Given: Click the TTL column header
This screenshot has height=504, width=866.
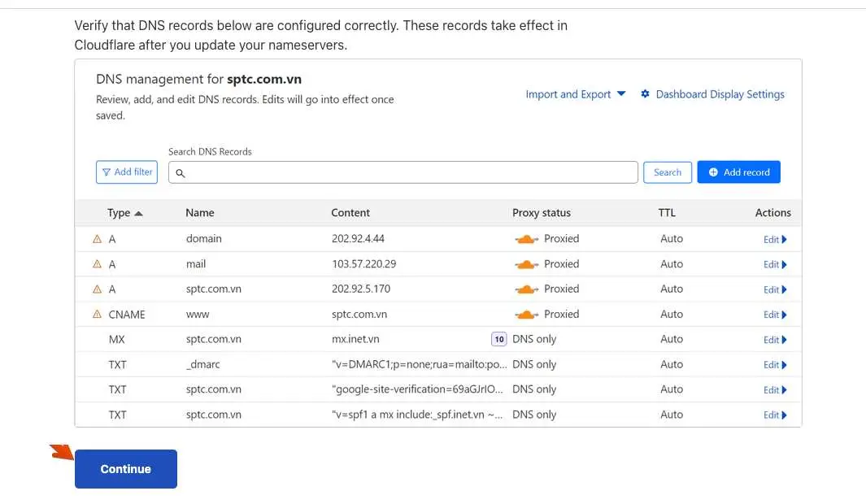Looking at the screenshot, I should (667, 212).
